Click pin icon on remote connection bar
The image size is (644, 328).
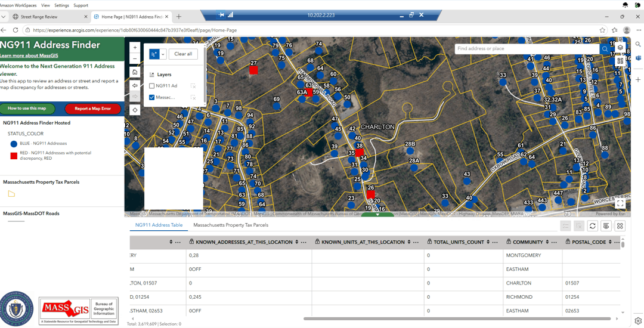point(221,15)
